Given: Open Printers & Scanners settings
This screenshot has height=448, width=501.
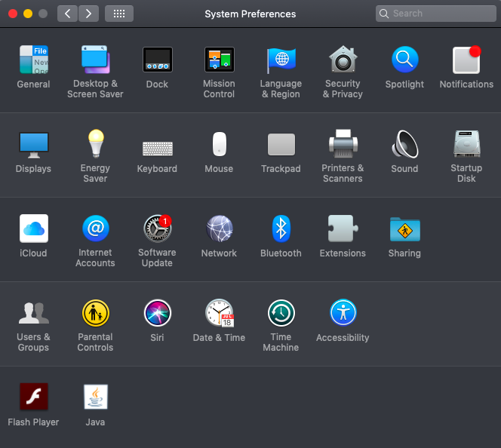Looking at the screenshot, I should point(343,144).
